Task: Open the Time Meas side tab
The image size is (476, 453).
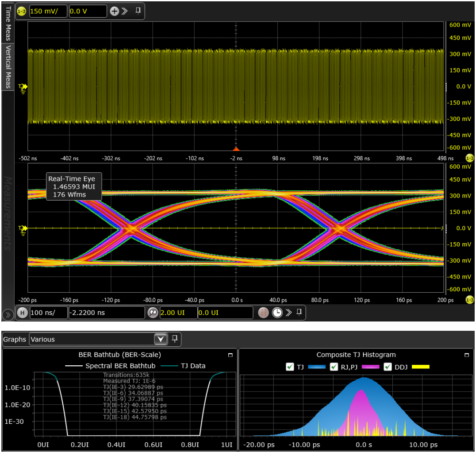Action: pyautogui.click(x=8, y=23)
